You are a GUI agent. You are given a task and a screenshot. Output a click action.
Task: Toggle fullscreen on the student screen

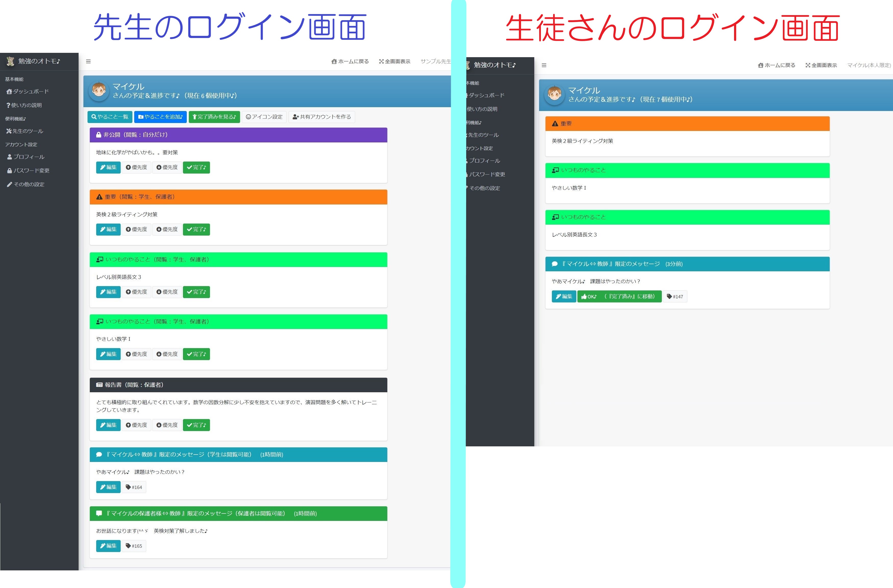point(821,65)
